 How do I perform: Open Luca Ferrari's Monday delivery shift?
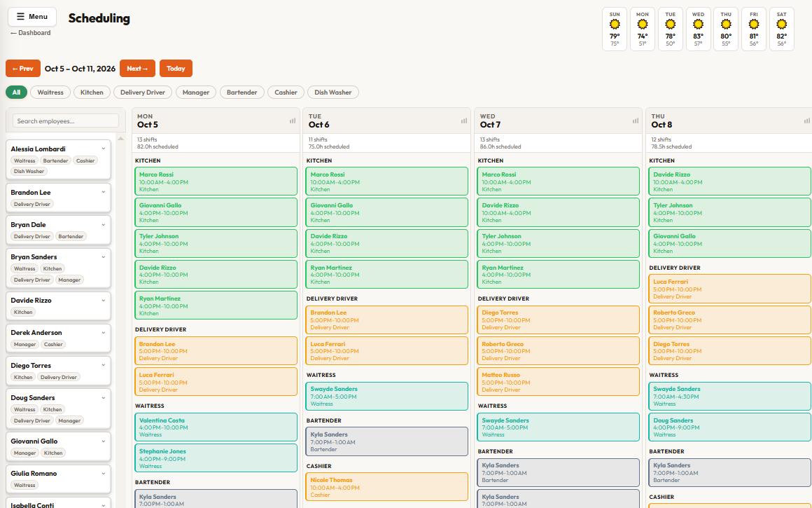click(x=216, y=381)
